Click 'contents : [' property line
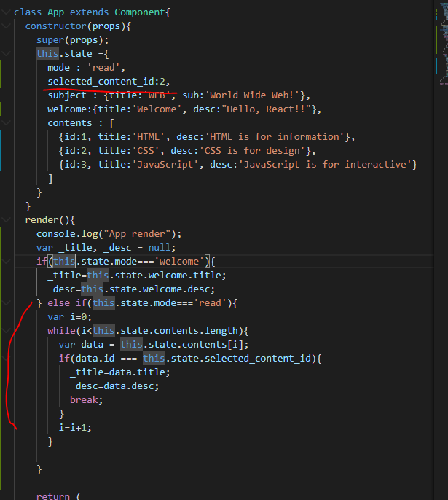The width and height of the screenshot is (448, 500). (81, 122)
